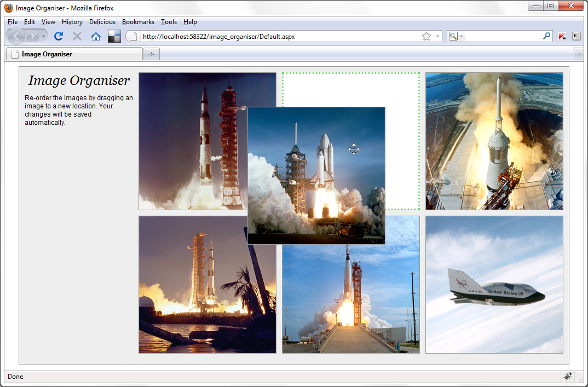Open a new tab with plus button
The image size is (588, 387).
coord(152,54)
